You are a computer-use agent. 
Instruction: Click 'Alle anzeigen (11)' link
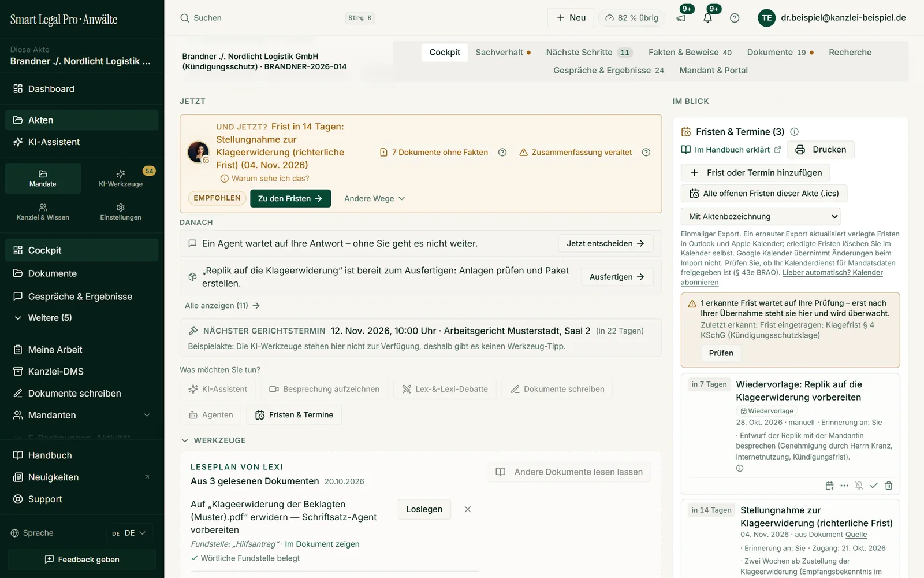pyautogui.click(x=222, y=306)
